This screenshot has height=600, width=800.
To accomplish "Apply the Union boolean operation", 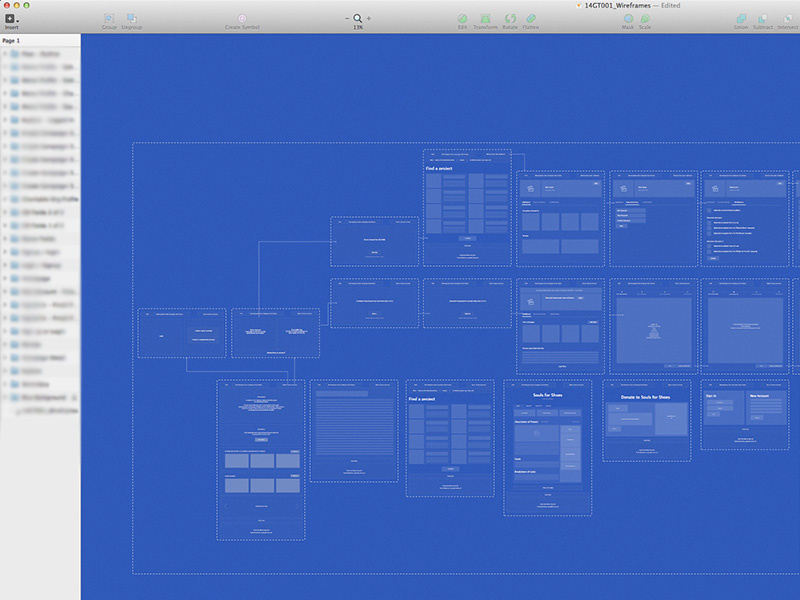I will pyautogui.click(x=741, y=19).
